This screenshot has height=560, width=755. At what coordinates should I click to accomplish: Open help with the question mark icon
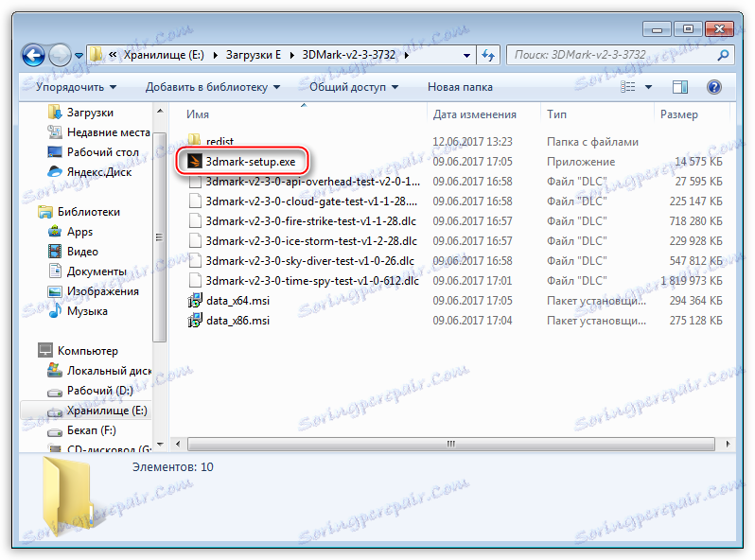tap(713, 87)
